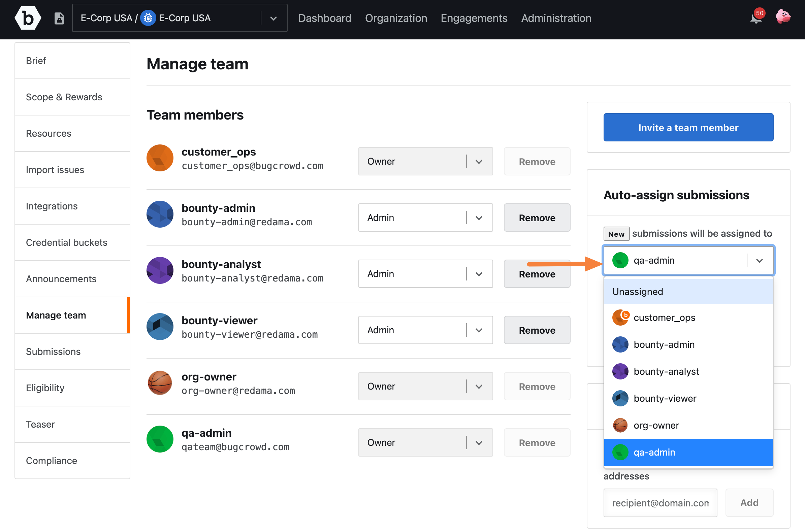Click bounty-viewer@redama.com email text
This screenshot has height=532, width=805.
coord(250,335)
